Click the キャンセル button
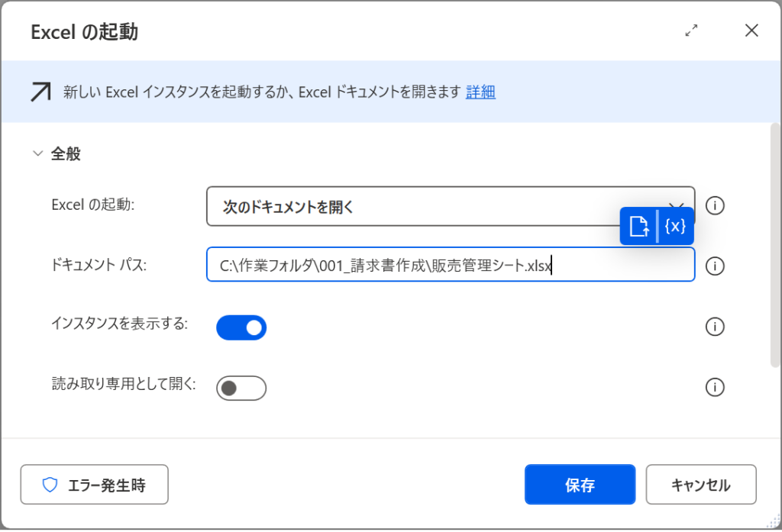Viewport: 782px width, 532px height. click(x=701, y=485)
